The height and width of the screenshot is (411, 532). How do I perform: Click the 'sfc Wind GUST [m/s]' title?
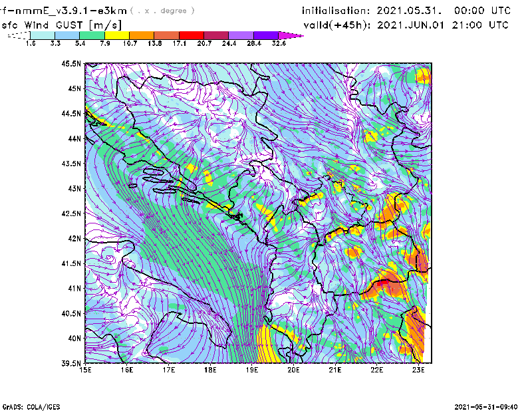(x=61, y=25)
